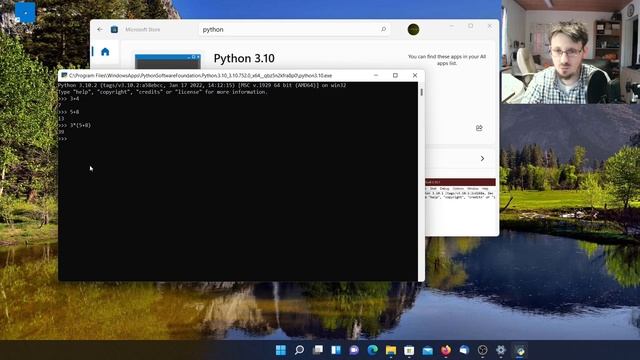Image resolution: width=640 pixels, height=360 pixels.
Task: Switch to Microsoft Store taskbar icon
Action: tap(409, 350)
